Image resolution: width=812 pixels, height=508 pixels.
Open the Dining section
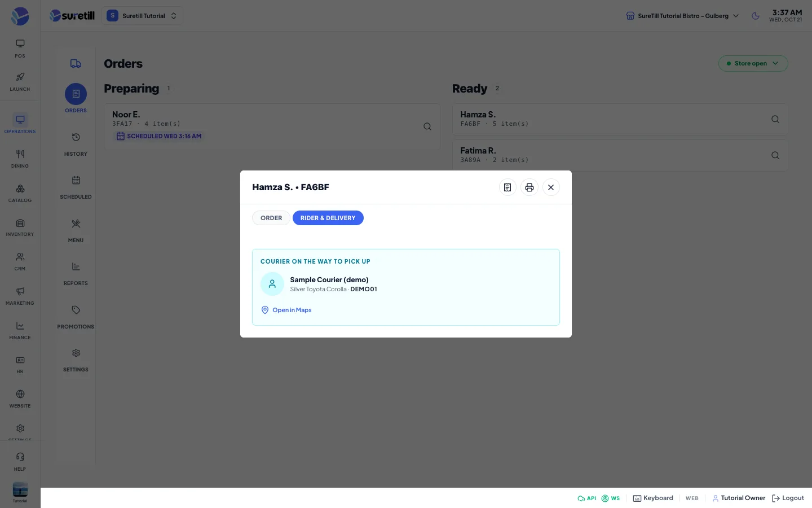[20, 159]
